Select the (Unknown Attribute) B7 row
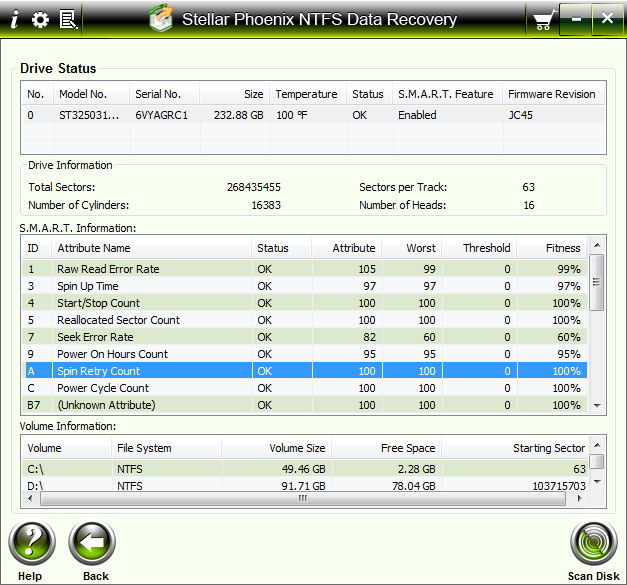Screen dimensions: 627x585 coord(304,405)
